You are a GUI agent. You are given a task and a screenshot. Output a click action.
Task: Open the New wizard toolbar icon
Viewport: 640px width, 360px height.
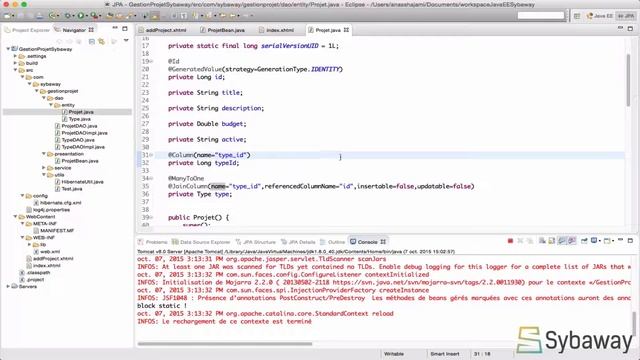7,16
